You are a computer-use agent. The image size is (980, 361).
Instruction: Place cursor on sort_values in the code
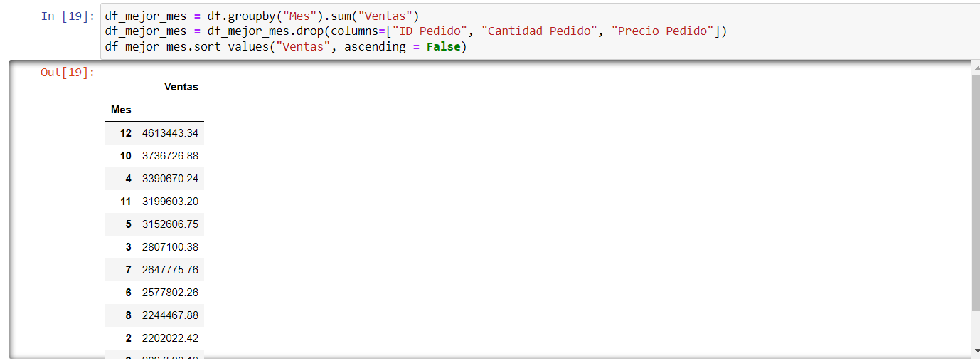pos(233,47)
